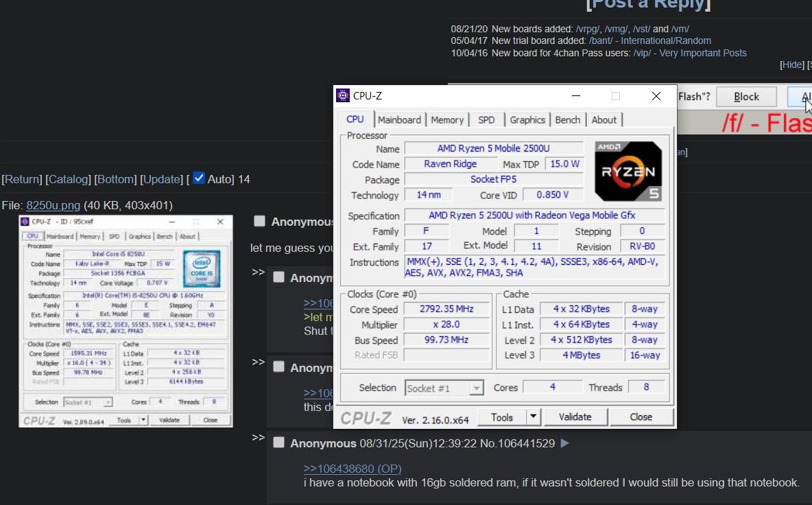Screen dimensions: 812x505
Task: Click the CPU-Z title bar app icon
Action: [343, 96]
